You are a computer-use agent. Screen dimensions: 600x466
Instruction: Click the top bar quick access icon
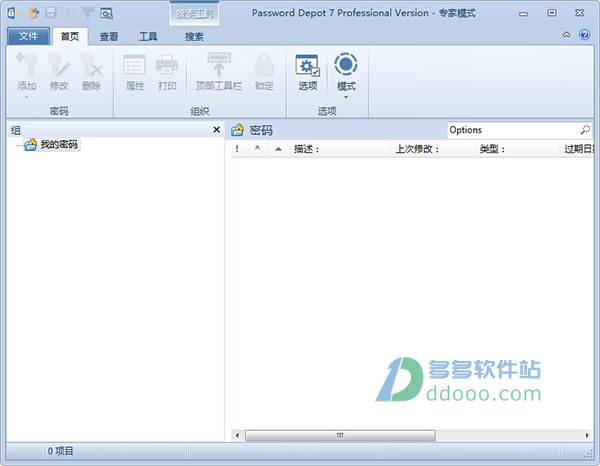point(88,13)
